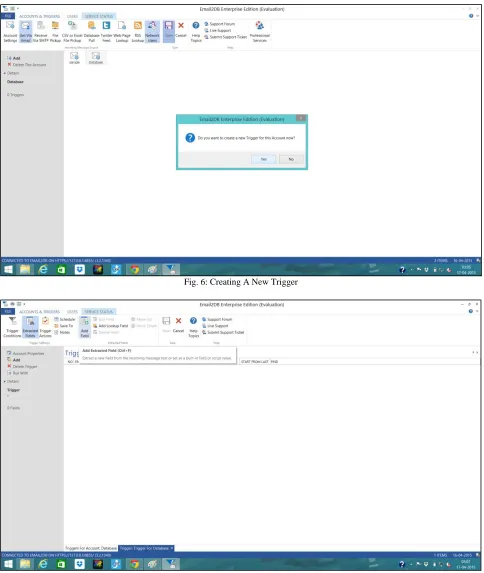
Task: Close the create-Trigger question dialog
Action: (300, 118)
